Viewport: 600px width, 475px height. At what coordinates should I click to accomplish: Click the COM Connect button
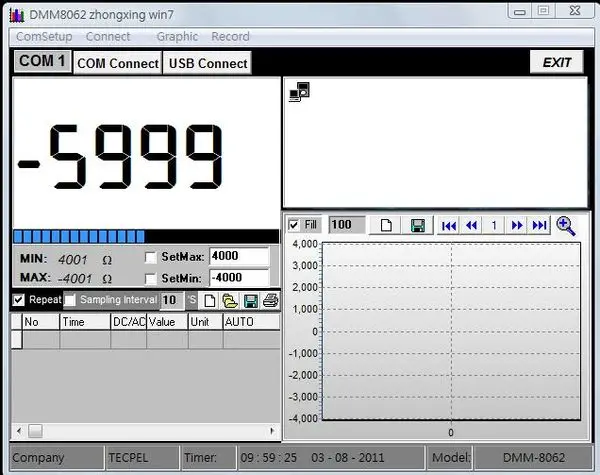(117, 63)
